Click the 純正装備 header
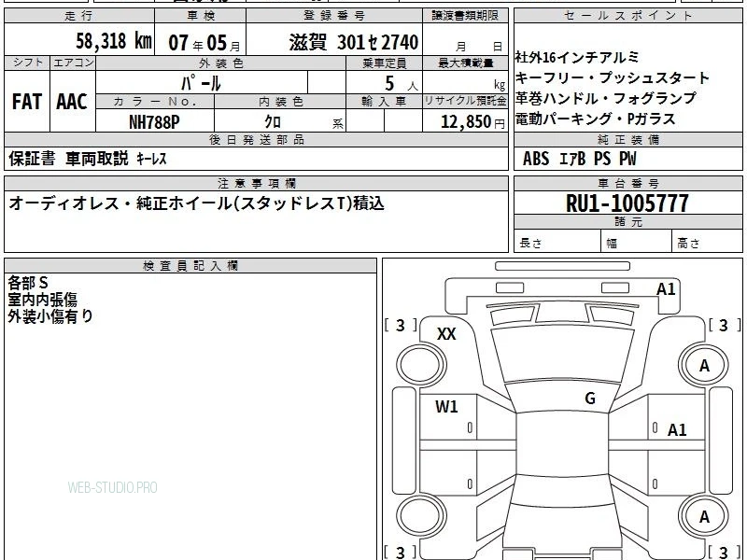This screenshot has width=747, height=560. coord(627,140)
